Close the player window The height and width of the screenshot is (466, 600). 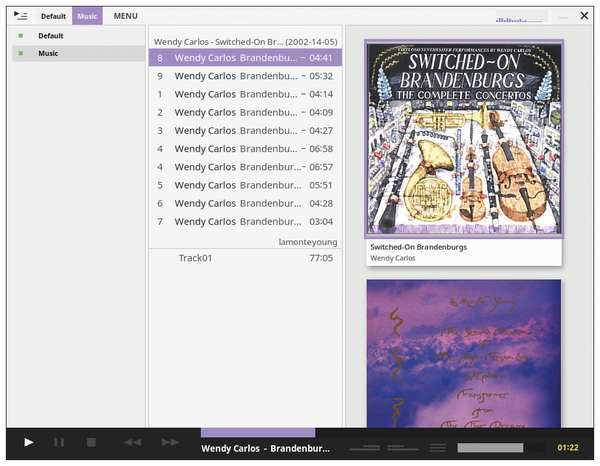pos(584,16)
